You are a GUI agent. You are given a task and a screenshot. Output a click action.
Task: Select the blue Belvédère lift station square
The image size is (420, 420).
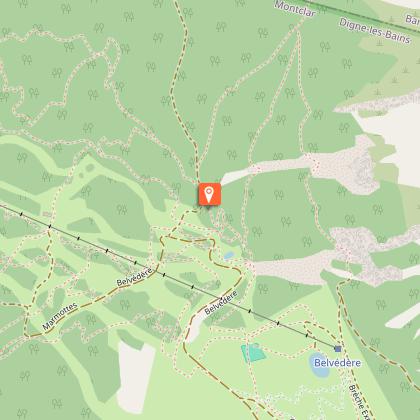pos(338,349)
